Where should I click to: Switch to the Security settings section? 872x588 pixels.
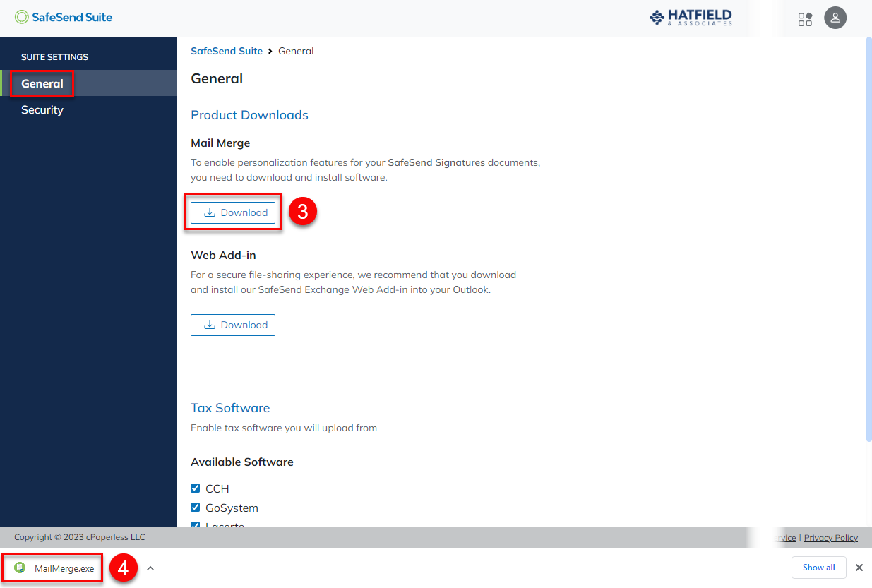[x=42, y=109]
